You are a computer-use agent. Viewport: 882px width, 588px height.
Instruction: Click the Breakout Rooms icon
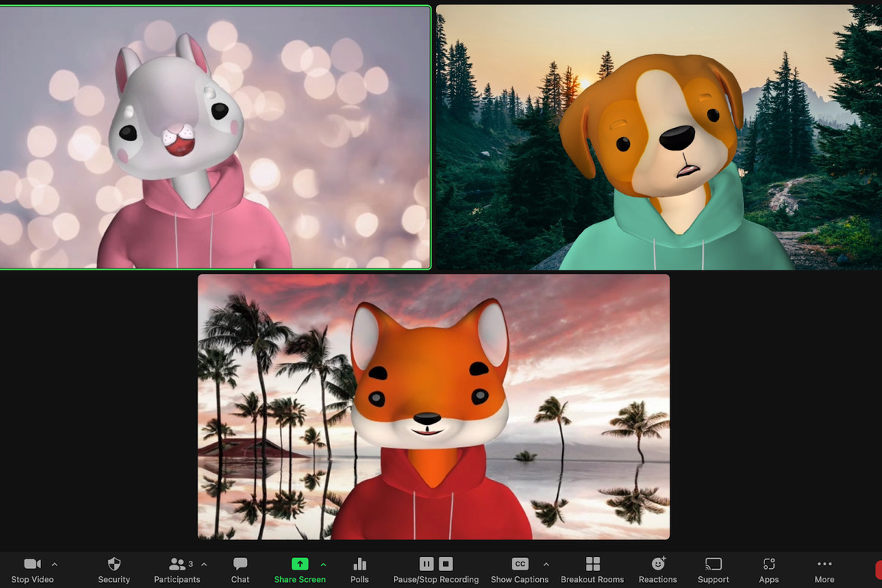(x=592, y=563)
